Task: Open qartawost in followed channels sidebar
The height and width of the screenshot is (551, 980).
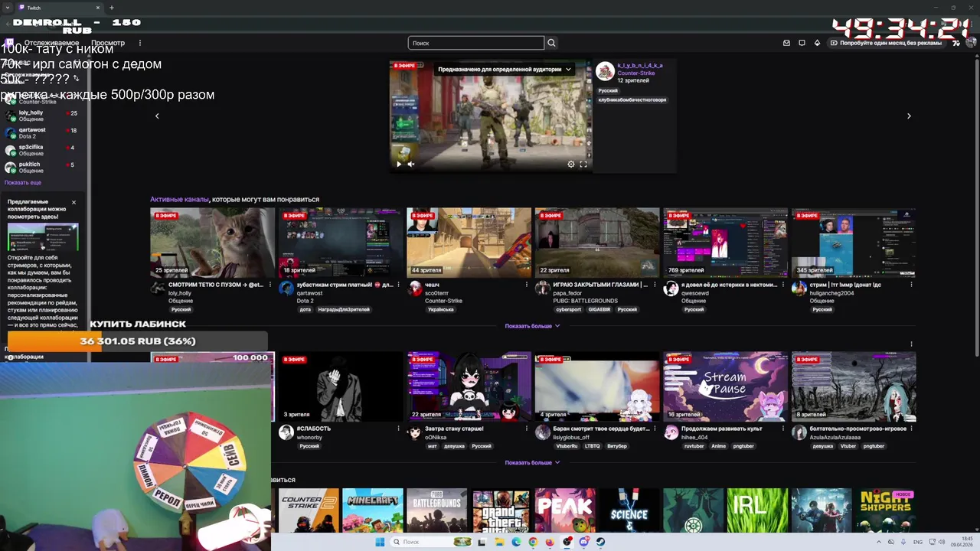Action: pos(42,133)
